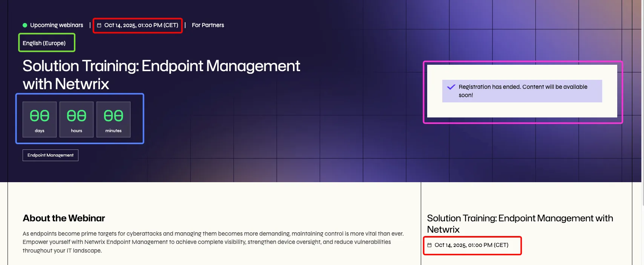Viewport: 644px width, 265px height.
Task: Click the Endpoint Management tag button
Action: (51, 155)
